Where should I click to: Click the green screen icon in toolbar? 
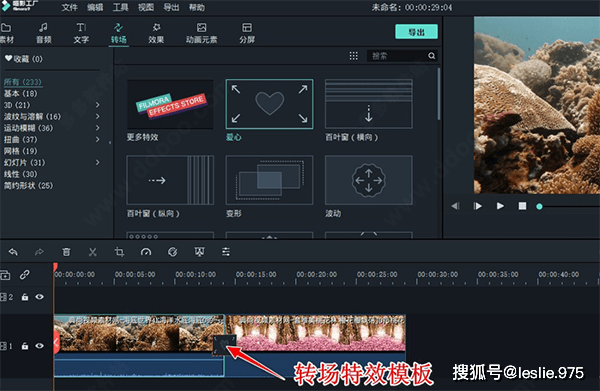tap(199, 252)
